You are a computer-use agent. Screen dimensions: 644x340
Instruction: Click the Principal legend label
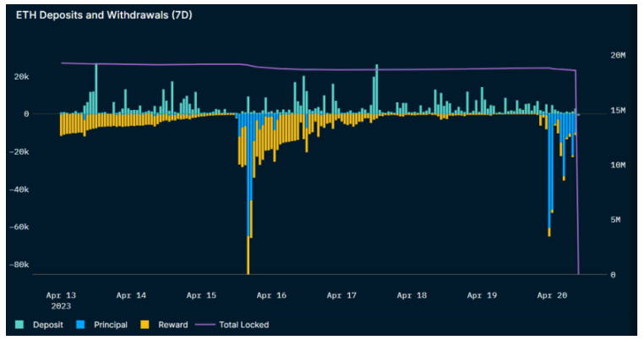point(111,325)
